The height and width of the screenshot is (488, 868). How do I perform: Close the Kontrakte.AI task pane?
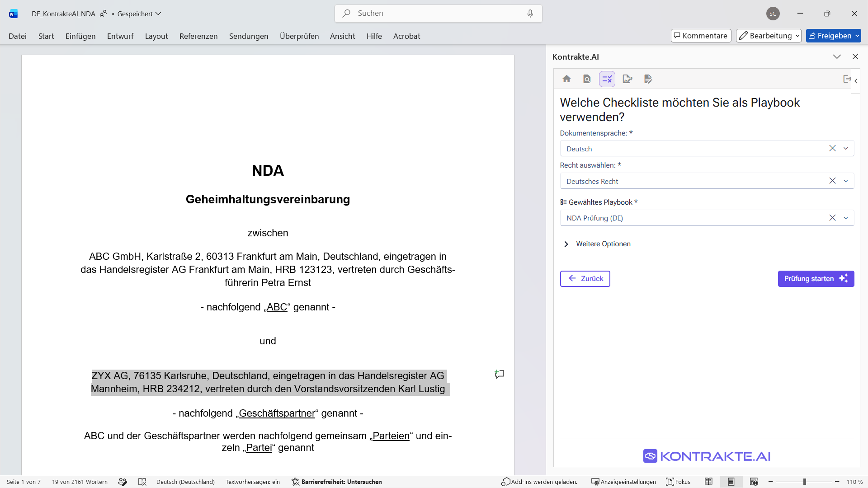click(x=855, y=56)
